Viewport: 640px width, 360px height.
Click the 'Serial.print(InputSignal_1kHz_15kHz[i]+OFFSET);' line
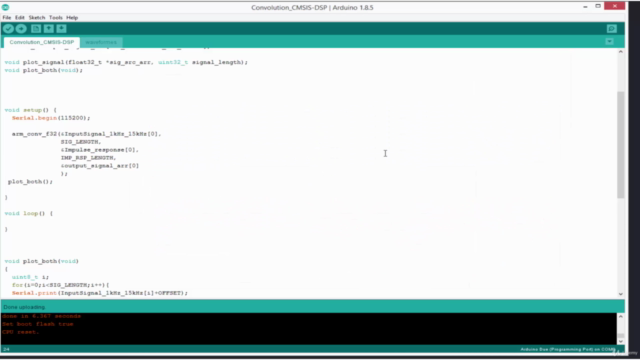coord(100,293)
